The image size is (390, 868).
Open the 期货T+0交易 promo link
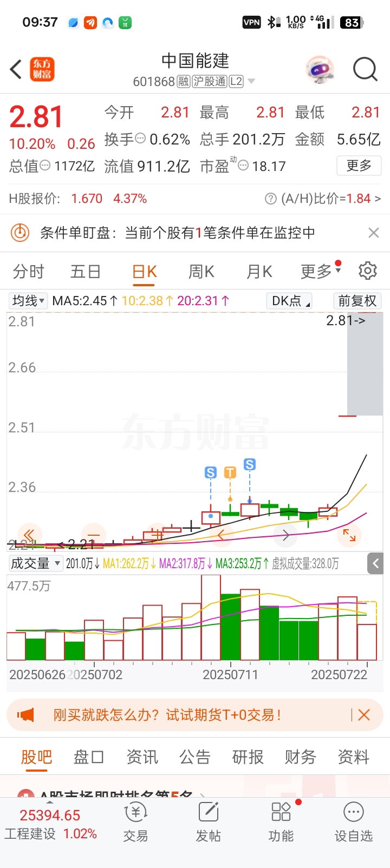click(167, 715)
